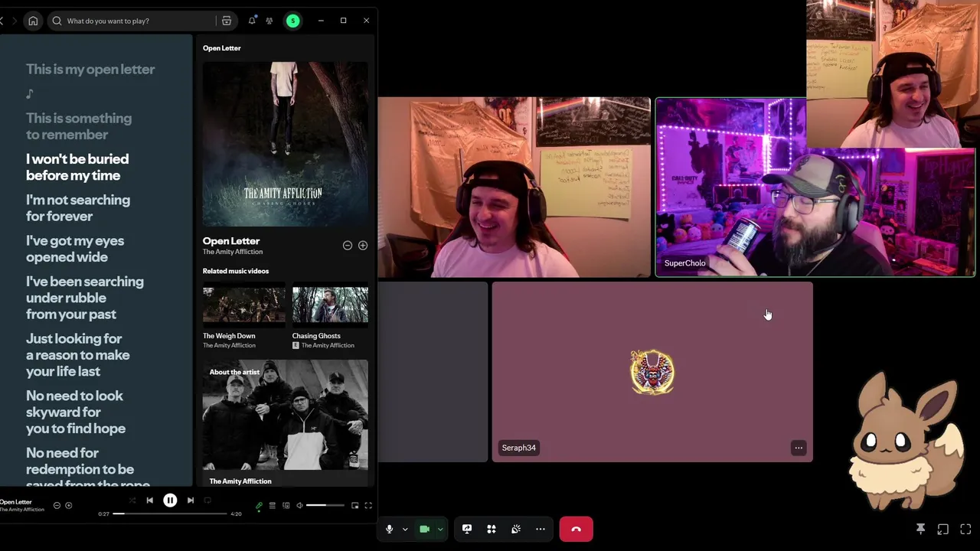Hide track icon in now playing bar

click(57, 505)
